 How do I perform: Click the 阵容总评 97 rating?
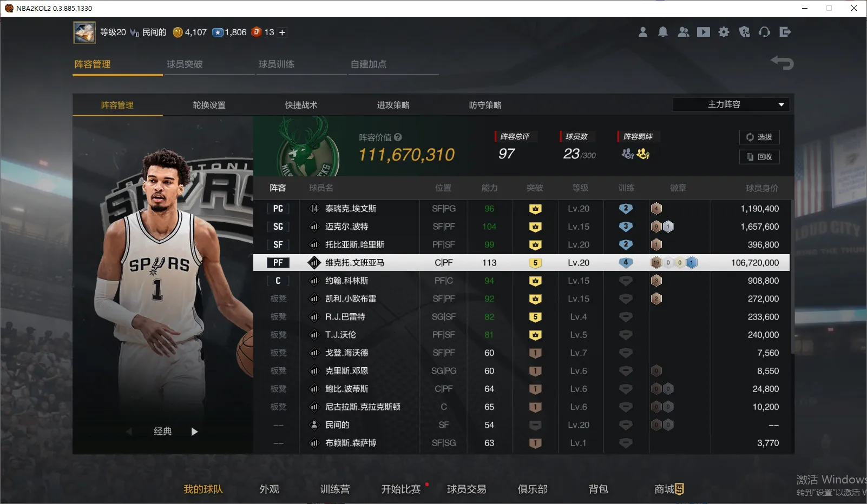tap(507, 154)
